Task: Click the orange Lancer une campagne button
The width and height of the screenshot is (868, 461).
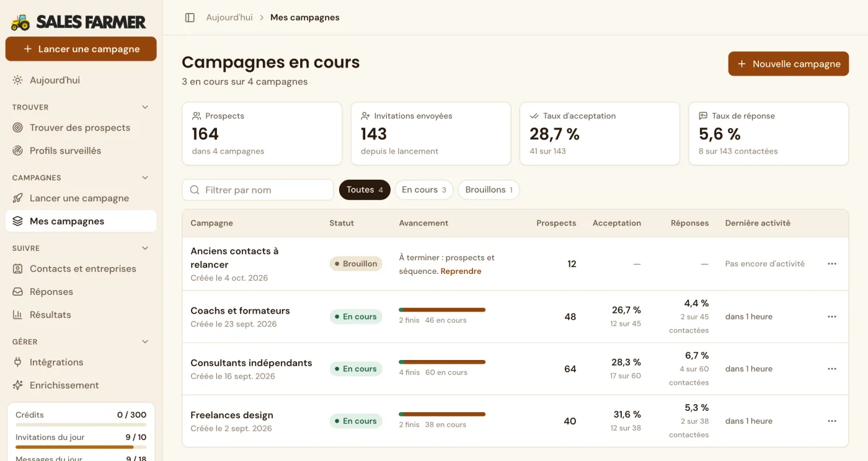Action: click(x=81, y=49)
